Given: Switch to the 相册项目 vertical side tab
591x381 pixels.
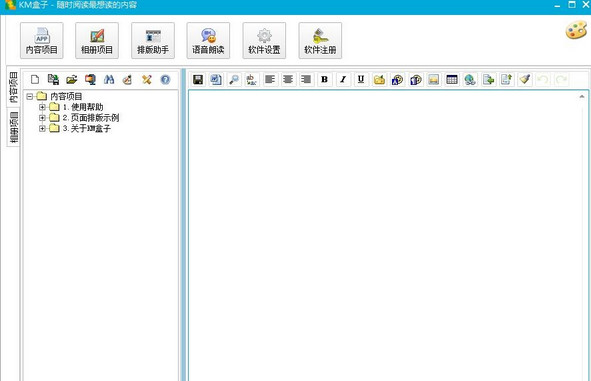Looking at the screenshot, I should point(13,127).
